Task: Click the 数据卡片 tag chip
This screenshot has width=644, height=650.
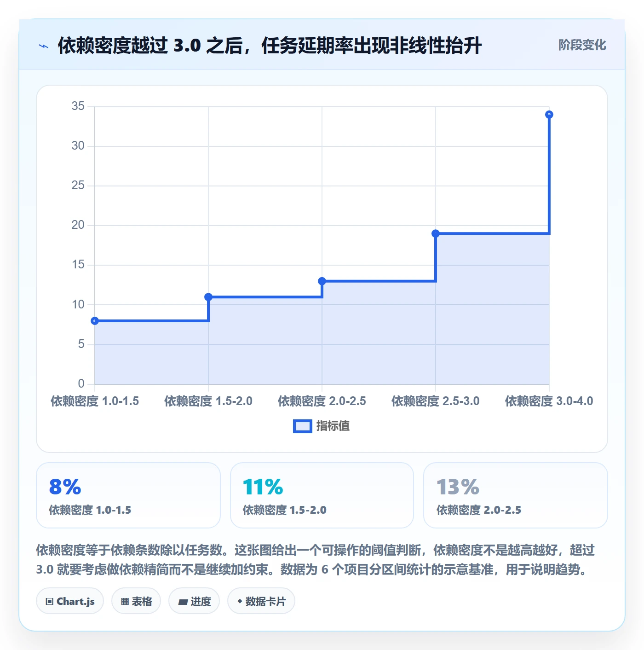Action: tap(261, 601)
